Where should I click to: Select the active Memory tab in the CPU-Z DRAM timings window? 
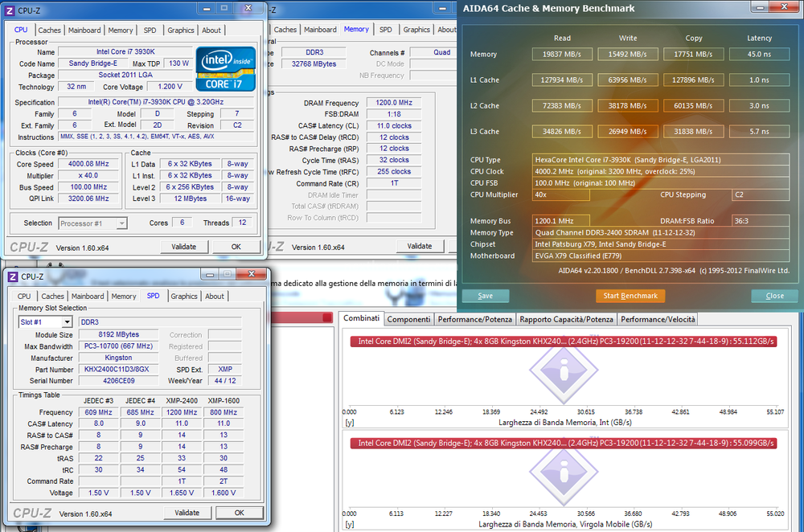coord(356,29)
